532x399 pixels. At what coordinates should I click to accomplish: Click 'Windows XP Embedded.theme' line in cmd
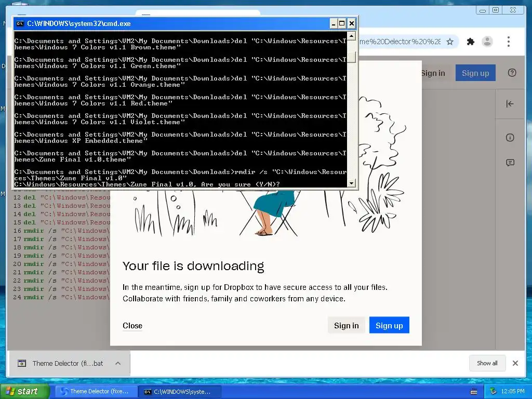[x=180, y=138]
